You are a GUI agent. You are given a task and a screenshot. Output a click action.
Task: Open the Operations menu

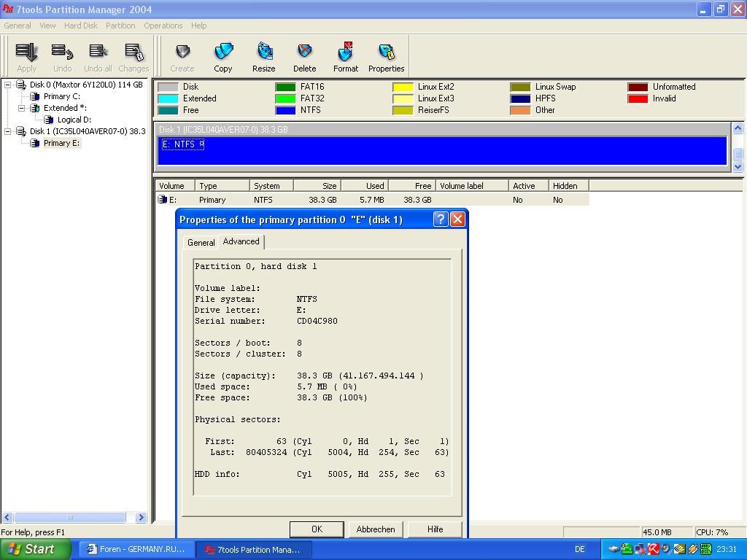pyautogui.click(x=163, y=26)
